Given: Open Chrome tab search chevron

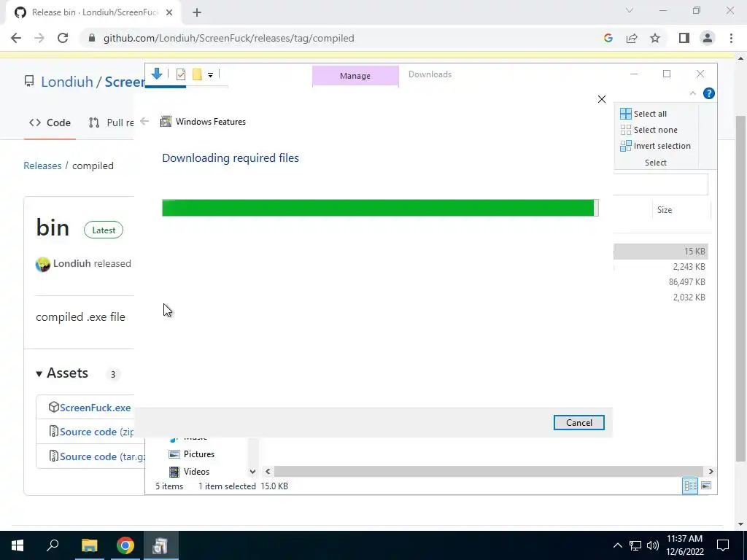Looking at the screenshot, I should 630,10.
